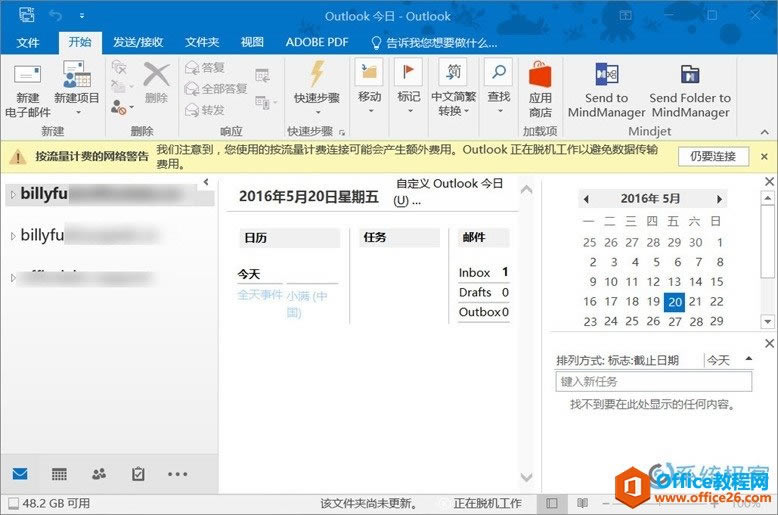Click the Undo arrow in title bar
778x515 pixels.
tap(55, 15)
